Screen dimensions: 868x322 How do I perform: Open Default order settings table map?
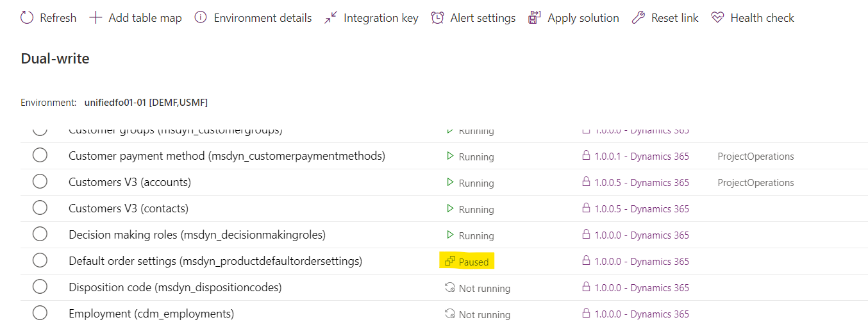pyautogui.click(x=215, y=261)
